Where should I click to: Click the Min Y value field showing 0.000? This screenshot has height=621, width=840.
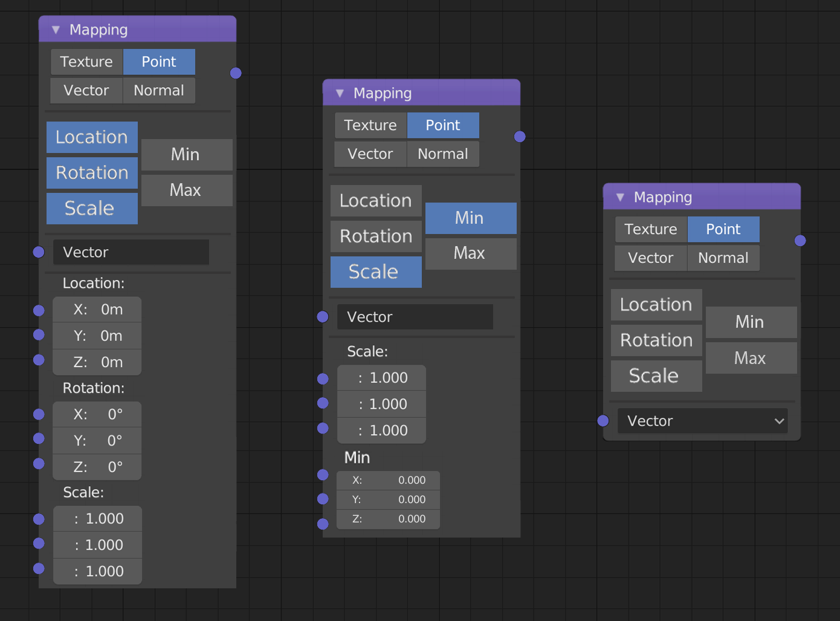[388, 499]
